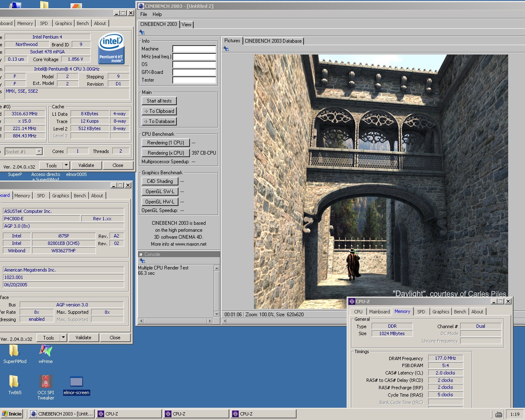The image size is (525, 420).
Task: Run the OpenGL SW-L test
Action: click(x=160, y=192)
